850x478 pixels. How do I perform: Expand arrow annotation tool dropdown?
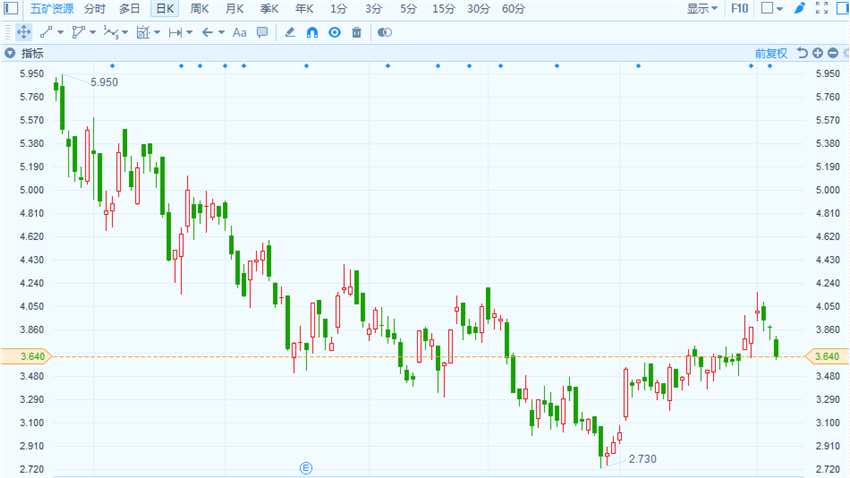(x=221, y=33)
